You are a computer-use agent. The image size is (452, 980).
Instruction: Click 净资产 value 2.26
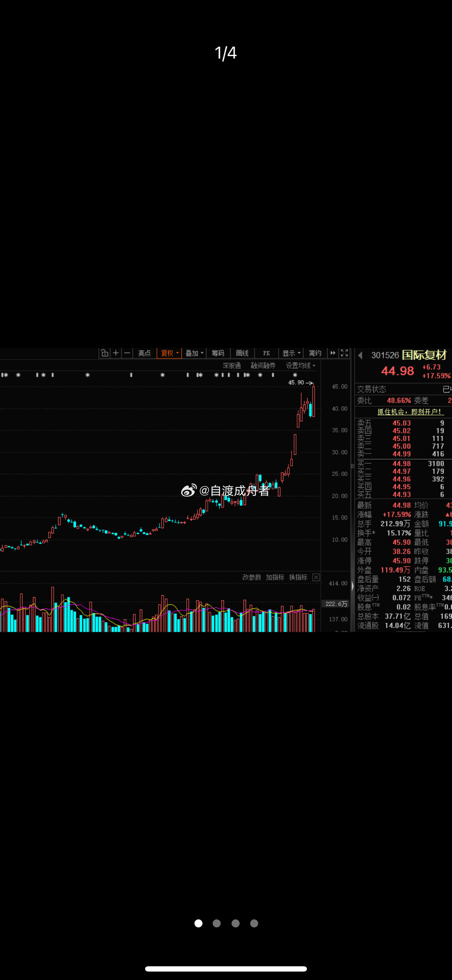pyautogui.click(x=403, y=589)
